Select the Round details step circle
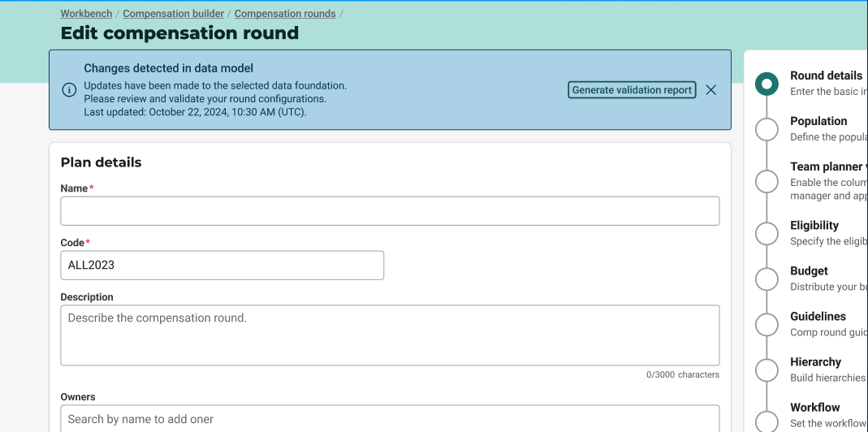Image resolution: width=868 pixels, height=432 pixels. 767,84
